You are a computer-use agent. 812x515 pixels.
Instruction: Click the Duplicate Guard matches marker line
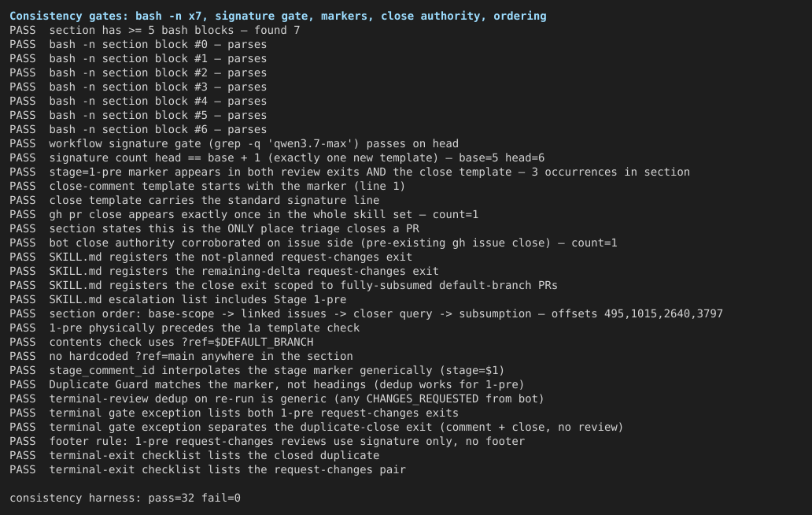point(267,384)
